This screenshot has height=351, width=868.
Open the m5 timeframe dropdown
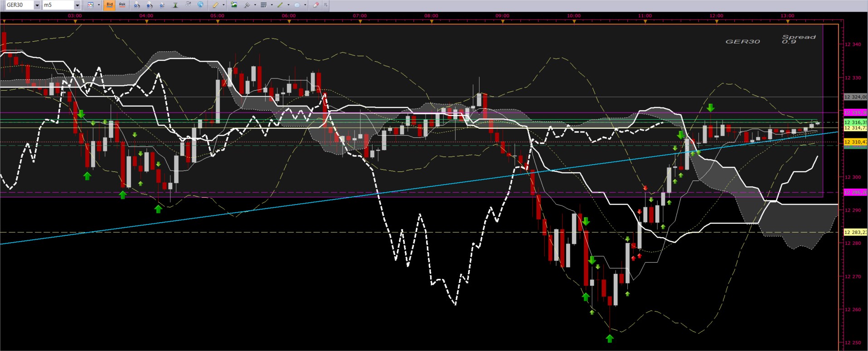click(x=77, y=5)
